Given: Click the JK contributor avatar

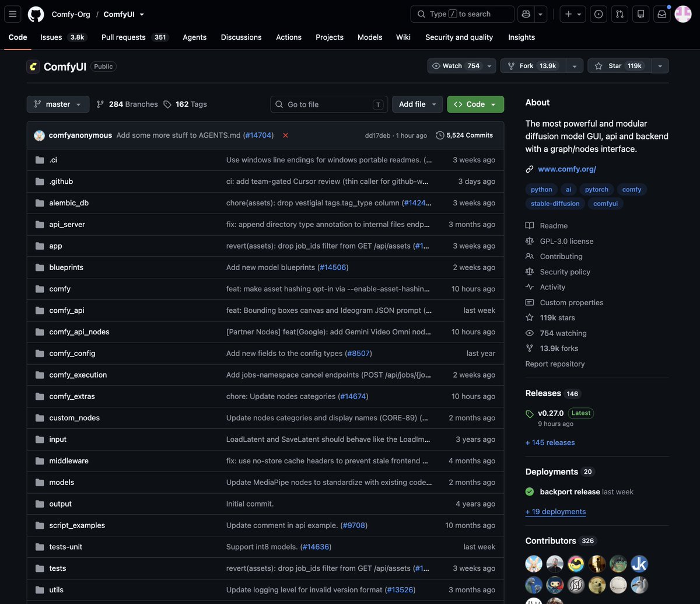Looking at the screenshot, I should click(x=639, y=564).
